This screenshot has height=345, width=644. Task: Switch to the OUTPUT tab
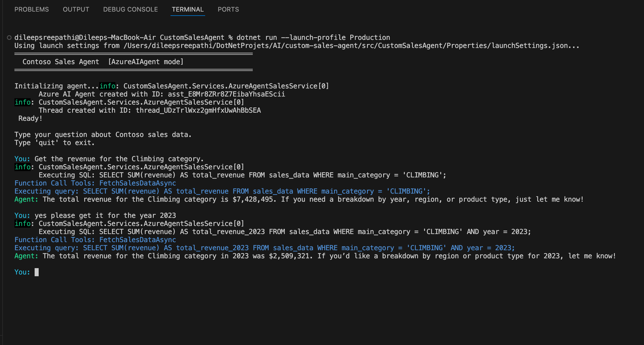[x=76, y=9]
